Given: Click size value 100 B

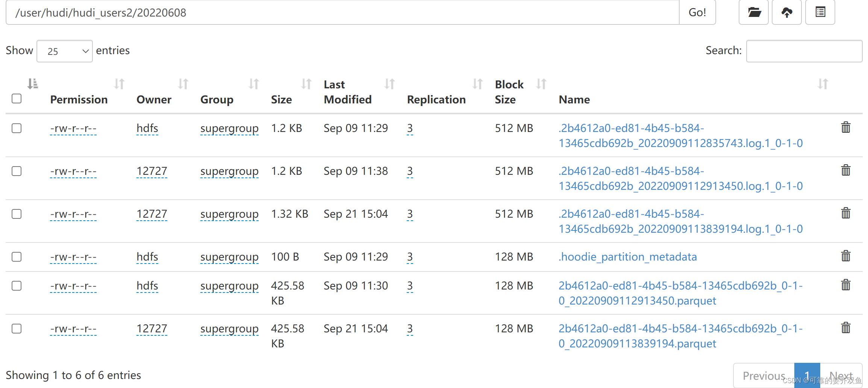Looking at the screenshot, I should [x=285, y=257].
